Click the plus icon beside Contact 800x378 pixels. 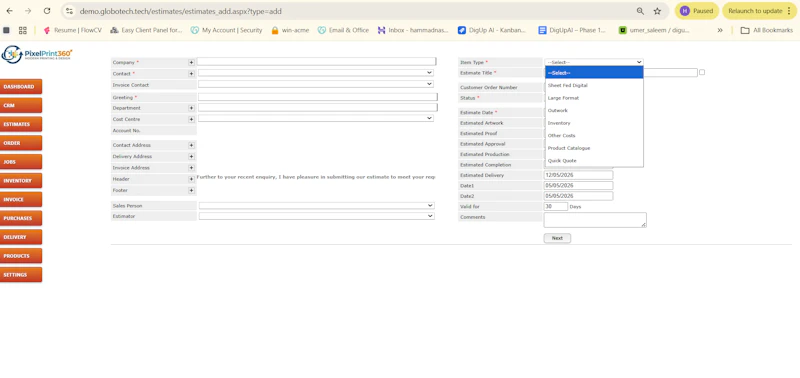coord(191,73)
